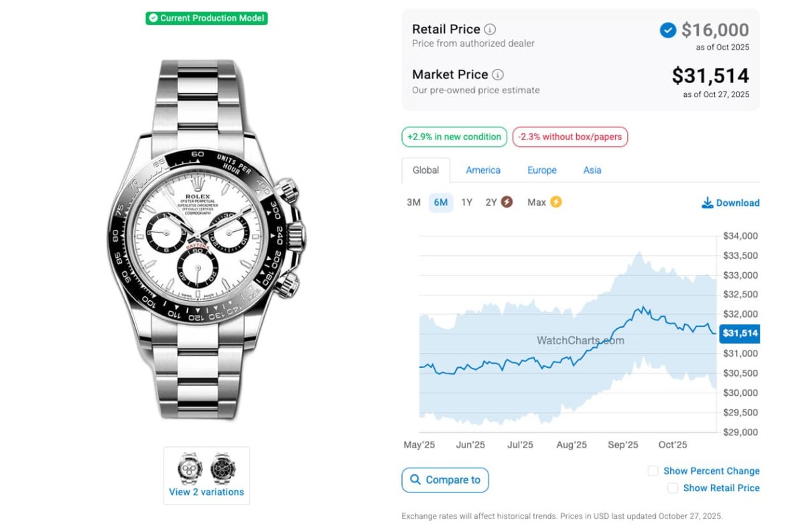Enable the Show Retail Price checkbox
This screenshot has width=804, height=532.
pos(672,488)
